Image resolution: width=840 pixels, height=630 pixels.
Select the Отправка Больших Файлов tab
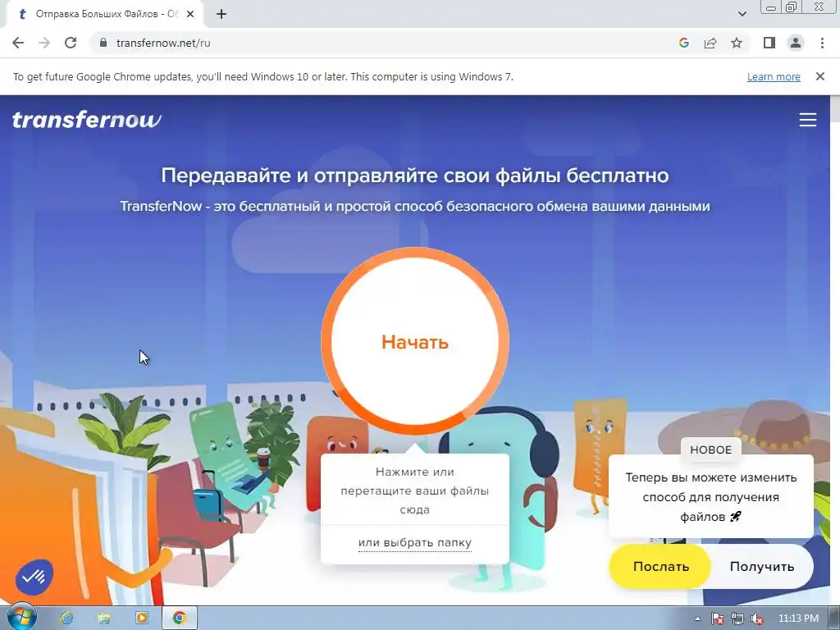coord(104,14)
